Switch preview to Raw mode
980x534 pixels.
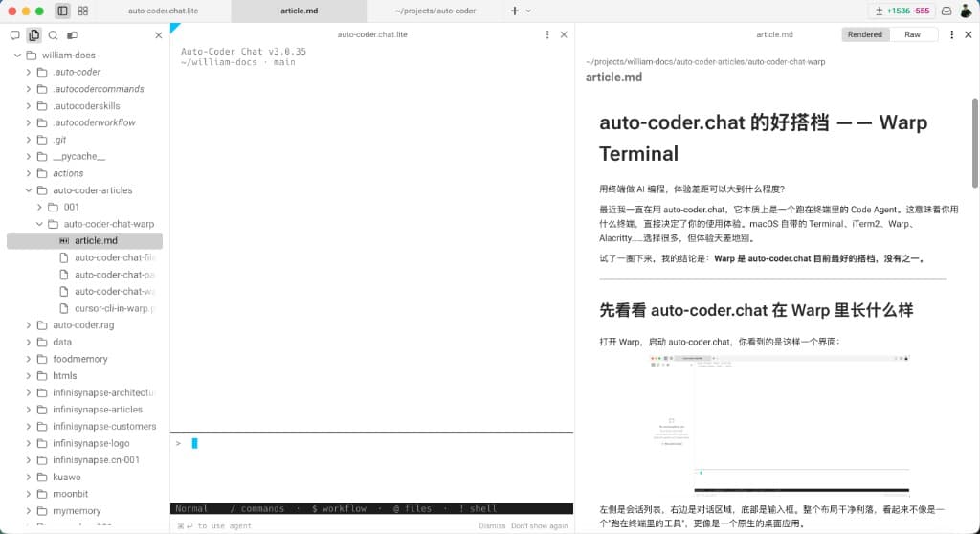click(x=912, y=34)
